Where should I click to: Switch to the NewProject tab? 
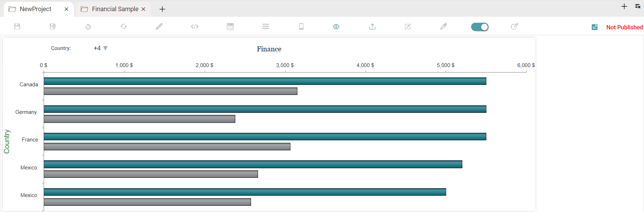pos(35,9)
